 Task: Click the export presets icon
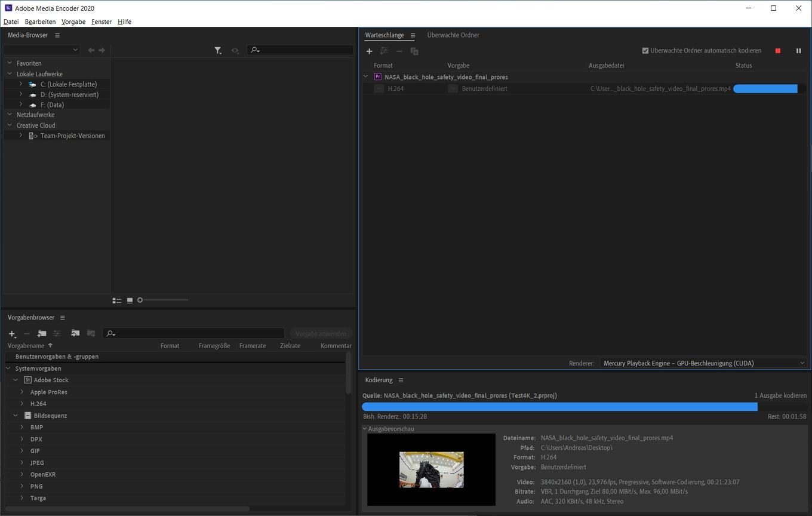pyautogui.click(x=91, y=333)
